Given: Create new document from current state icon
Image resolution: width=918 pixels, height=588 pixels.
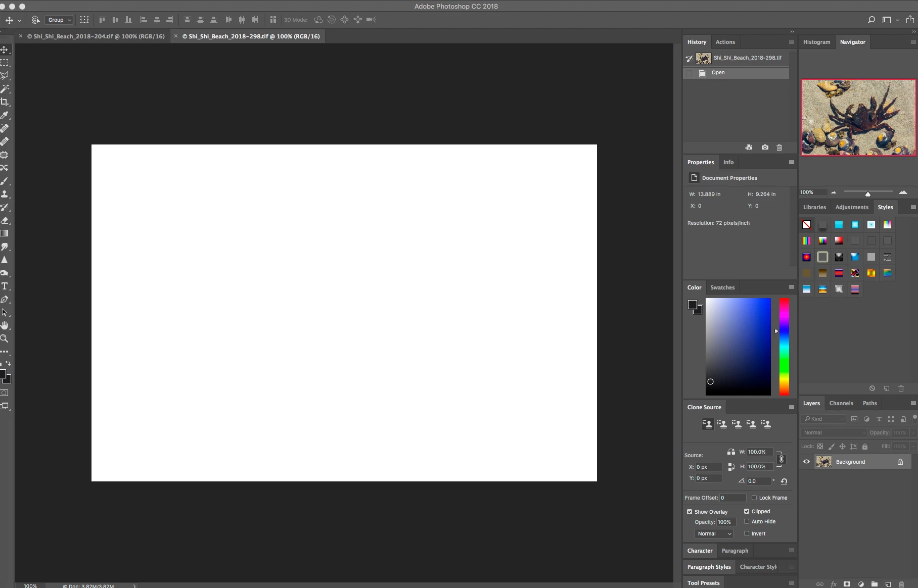Looking at the screenshot, I should [749, 148].
